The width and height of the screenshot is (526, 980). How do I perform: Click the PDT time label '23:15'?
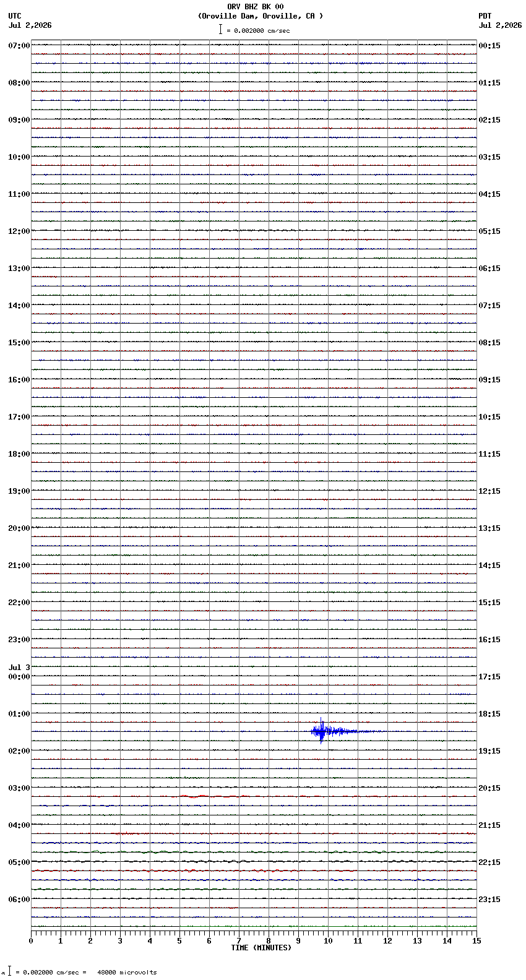pos(489,900)
